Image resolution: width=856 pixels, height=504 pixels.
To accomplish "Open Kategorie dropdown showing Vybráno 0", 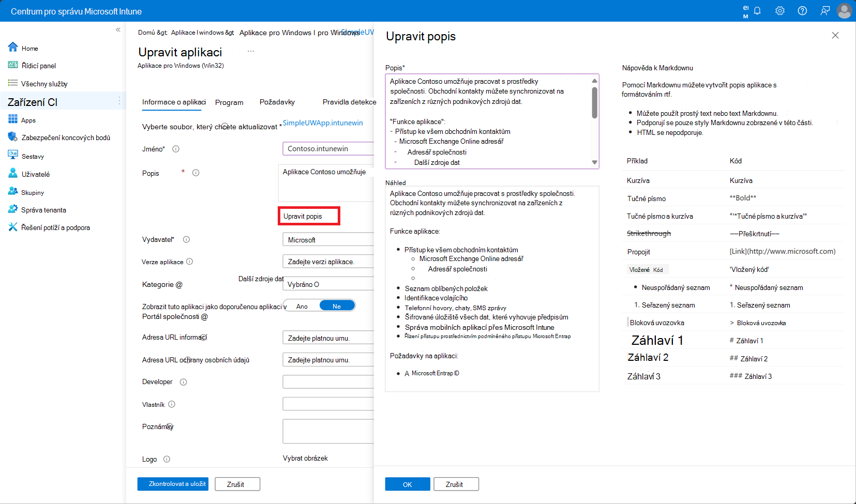I will (328, 284).
